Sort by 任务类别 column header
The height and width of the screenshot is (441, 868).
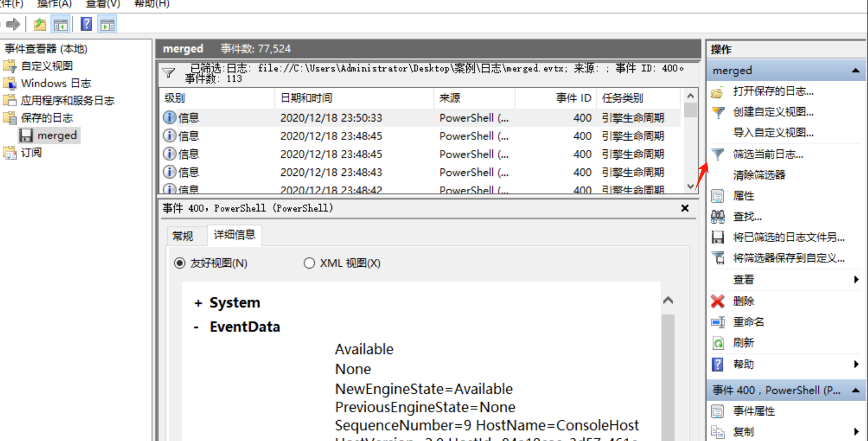click(638, 98)
